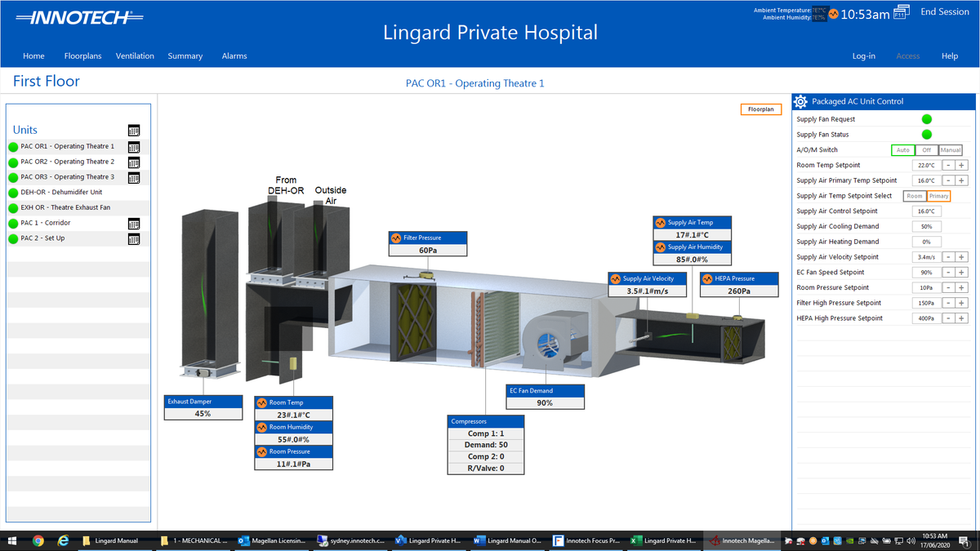The width and height of the screenshot is (980, 551).
Task: Open Room Temp trend icon
Action: pyautogui.click(x=262, y=403)
